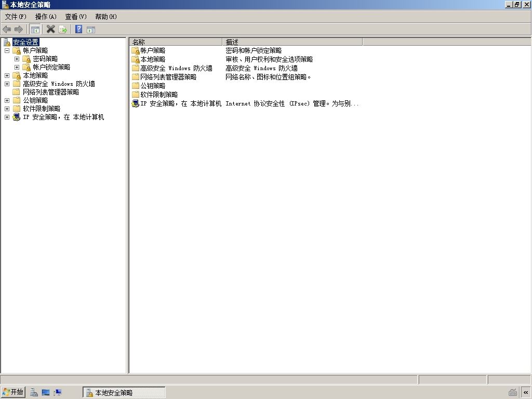Click description 审核、用户权利和安全选项策略
The height and width of the screenshot is (399, 532).
pos(269,59)
